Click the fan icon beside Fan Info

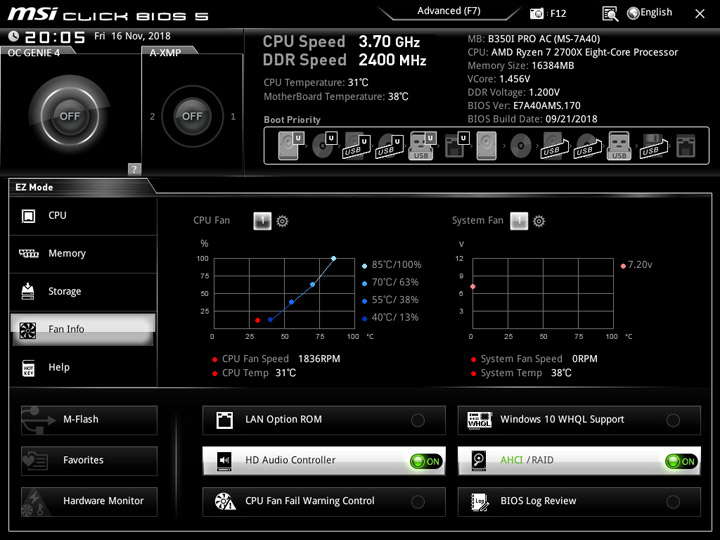pos(28,330)
